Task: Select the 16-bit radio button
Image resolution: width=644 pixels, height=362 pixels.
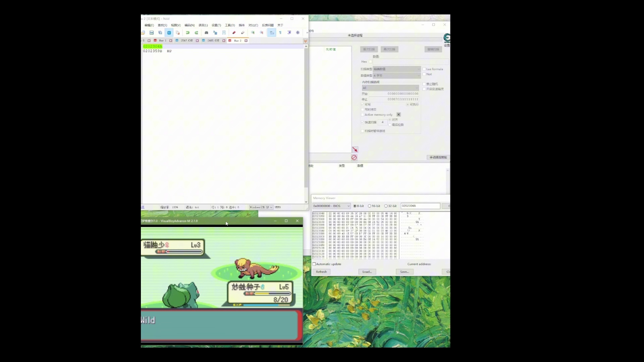Action: pos(369,206)
